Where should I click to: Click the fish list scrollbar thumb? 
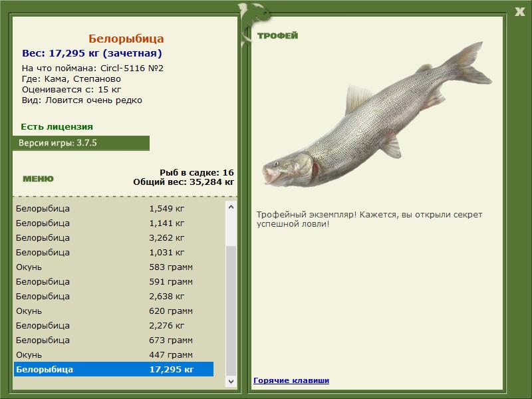click(231, 311)
